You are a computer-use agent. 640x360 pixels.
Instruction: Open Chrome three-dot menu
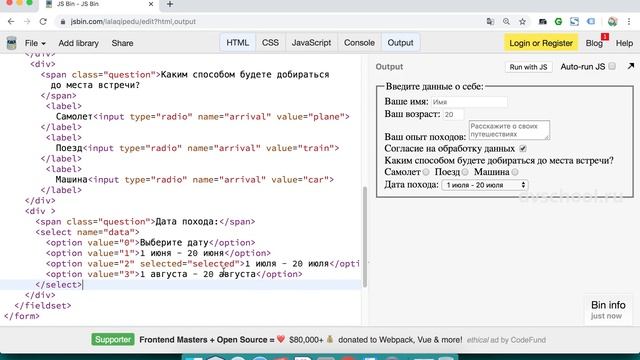tap(629, 22)
